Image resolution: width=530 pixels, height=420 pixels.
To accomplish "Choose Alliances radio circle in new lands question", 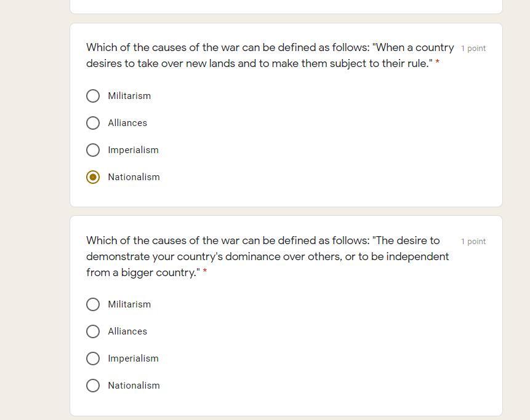I will (x=93, y=123).
